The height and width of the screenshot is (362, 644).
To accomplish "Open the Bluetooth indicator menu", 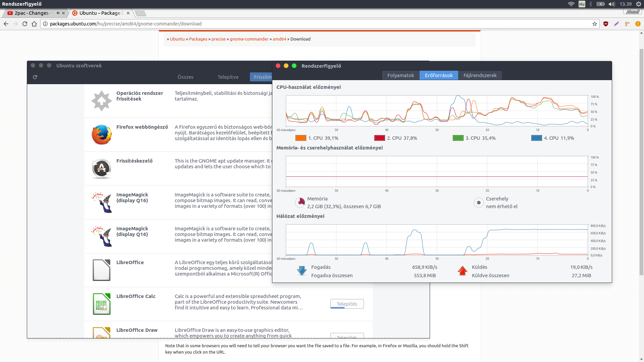I will click(x=591, y=4).
